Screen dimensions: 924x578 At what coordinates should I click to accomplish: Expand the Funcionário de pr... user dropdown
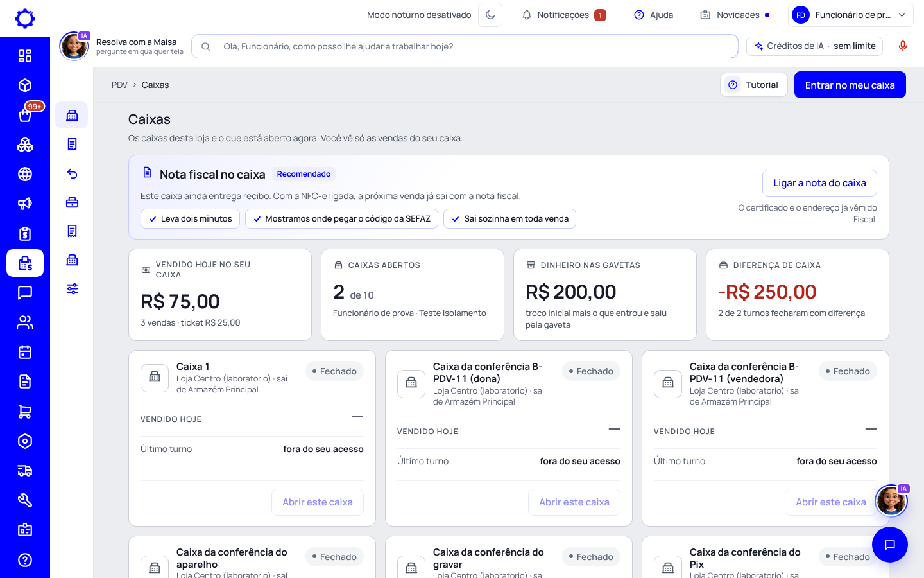(850, 15)
